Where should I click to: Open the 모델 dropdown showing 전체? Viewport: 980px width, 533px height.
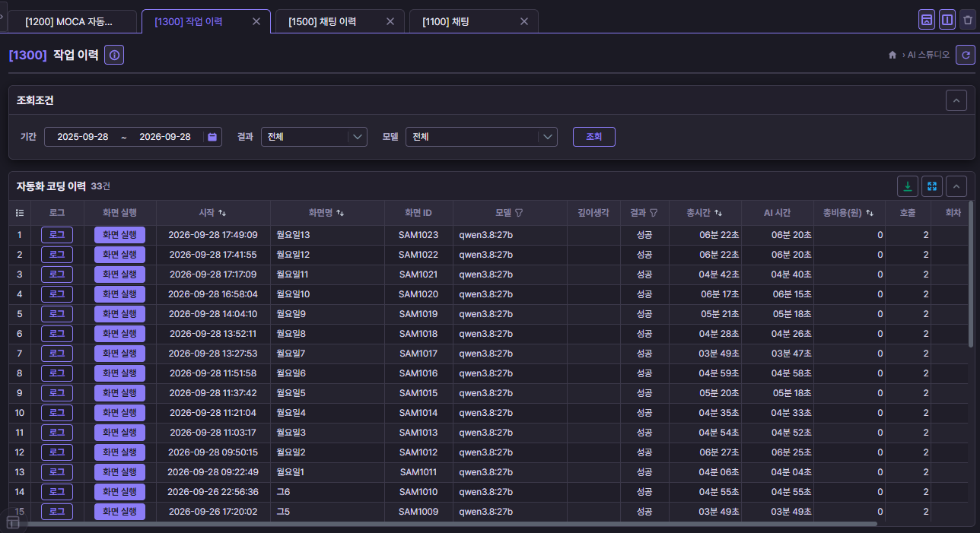pos(482,137)
